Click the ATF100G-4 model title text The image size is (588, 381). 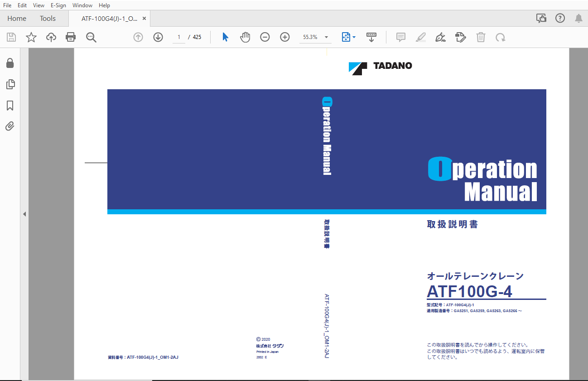469,291
